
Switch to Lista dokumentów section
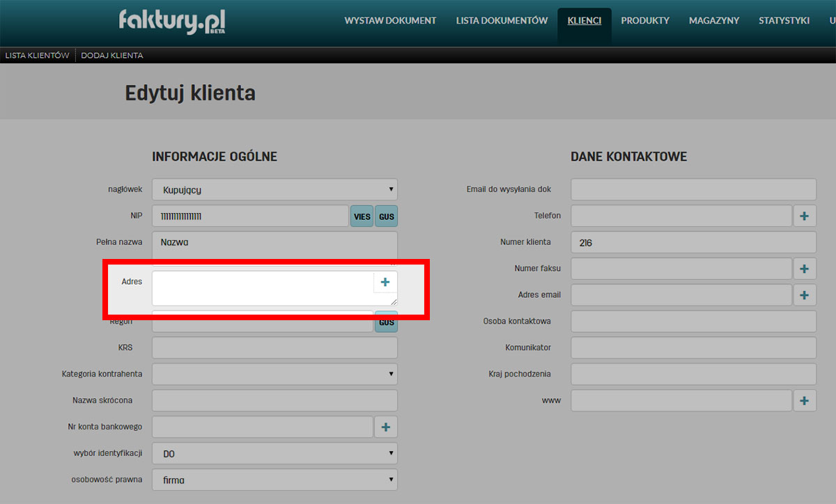coord(502,21)
